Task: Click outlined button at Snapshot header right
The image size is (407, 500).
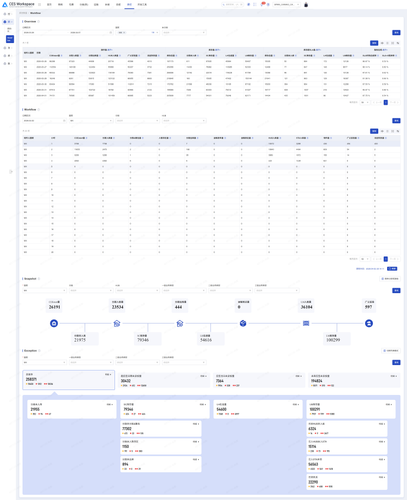Action: pos(390,279)
